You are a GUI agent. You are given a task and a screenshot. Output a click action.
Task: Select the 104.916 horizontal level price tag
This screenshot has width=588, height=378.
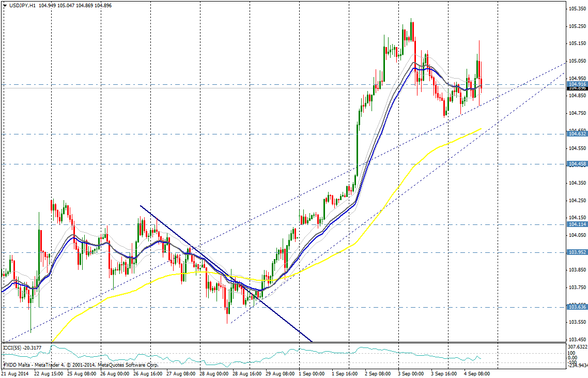[577, 84]
